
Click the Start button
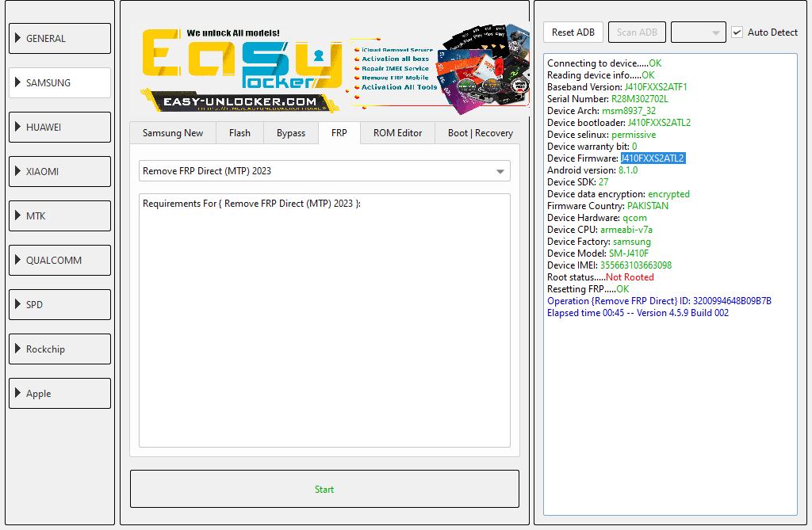click(324, 489)
